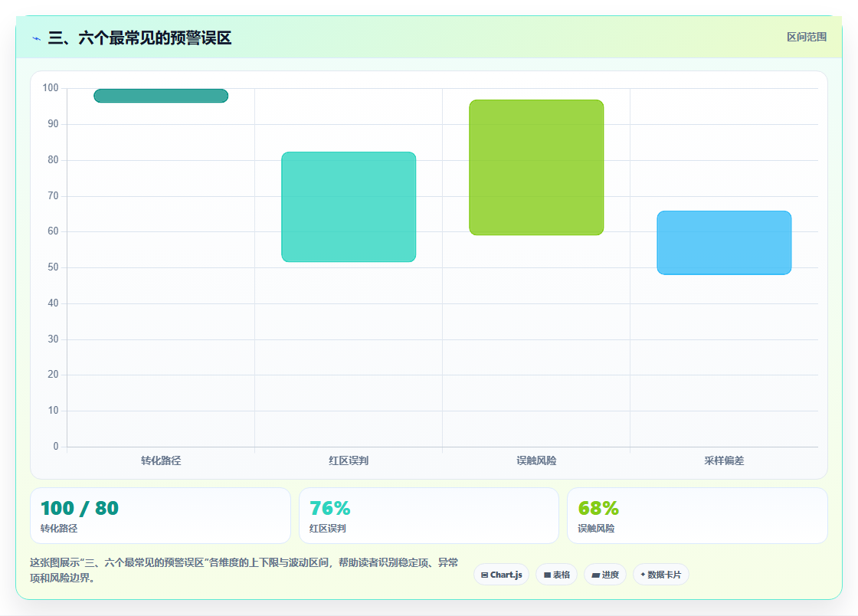This screenshot has height=616, width=858.
Task: Click the section title 三、六个最常见的预警误区
Action: [x=139, y=38]
